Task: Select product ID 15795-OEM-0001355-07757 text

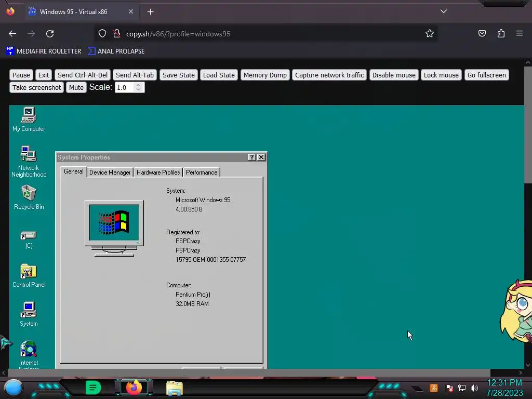Action: pos(211,260)
